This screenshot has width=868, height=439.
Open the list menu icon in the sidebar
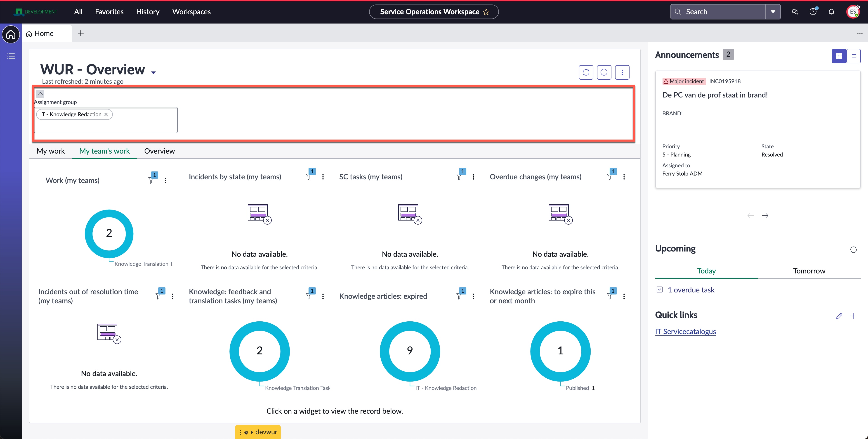(11, 56)
